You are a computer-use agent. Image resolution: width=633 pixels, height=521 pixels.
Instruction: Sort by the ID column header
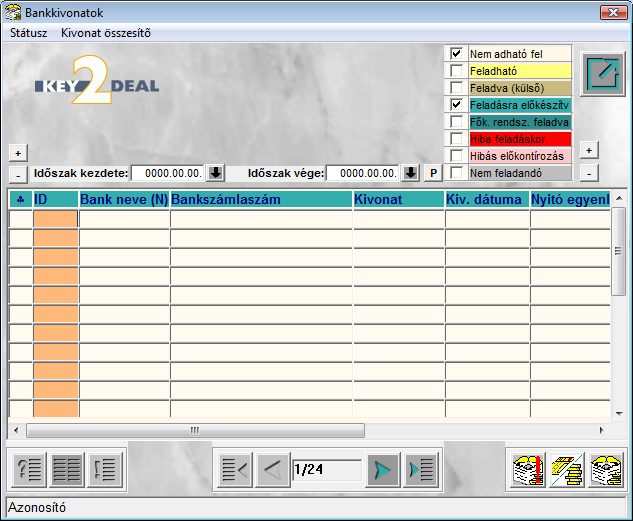55,199
